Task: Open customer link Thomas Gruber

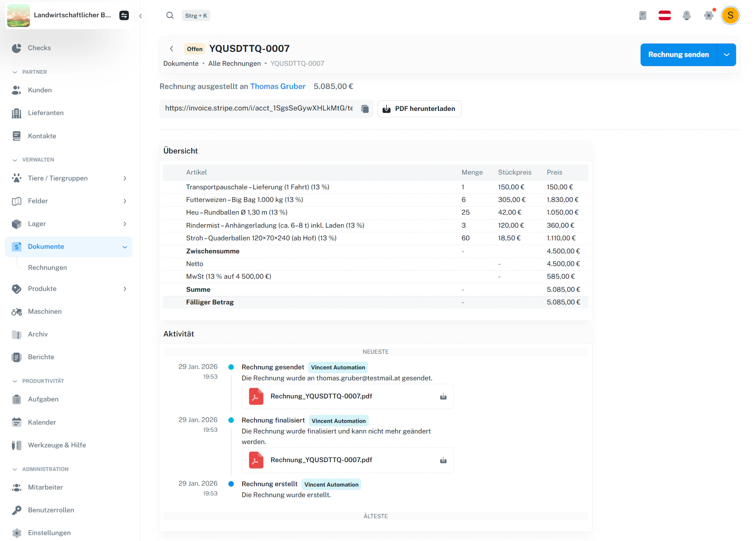Action: [278, 86]
